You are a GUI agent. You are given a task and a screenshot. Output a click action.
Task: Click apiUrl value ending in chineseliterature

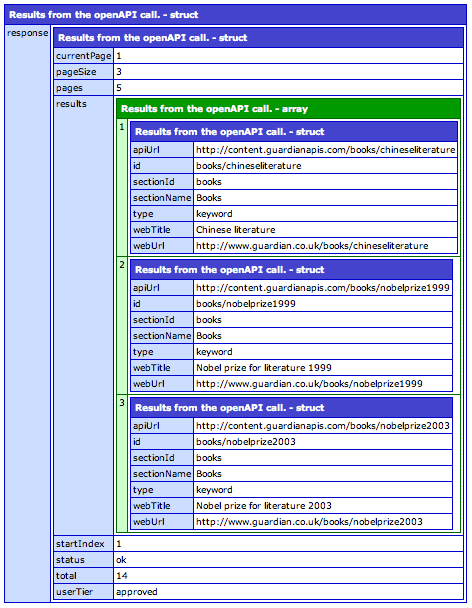[325, 150]
